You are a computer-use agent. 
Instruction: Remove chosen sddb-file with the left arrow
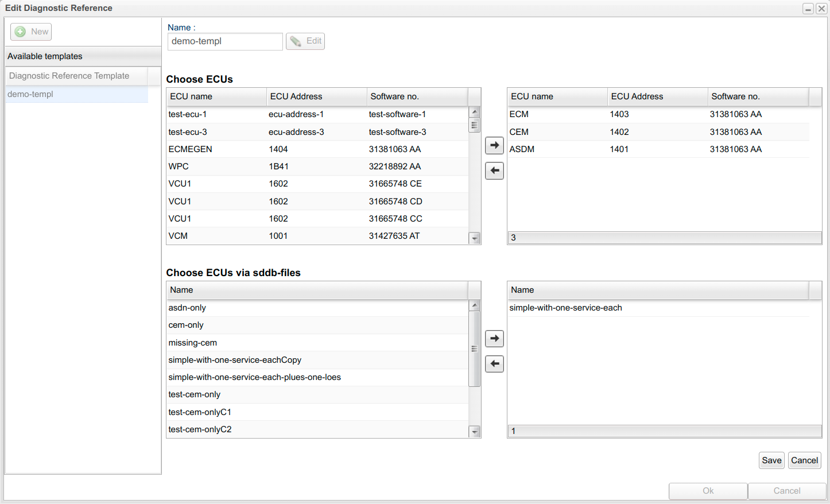(494, 364)
